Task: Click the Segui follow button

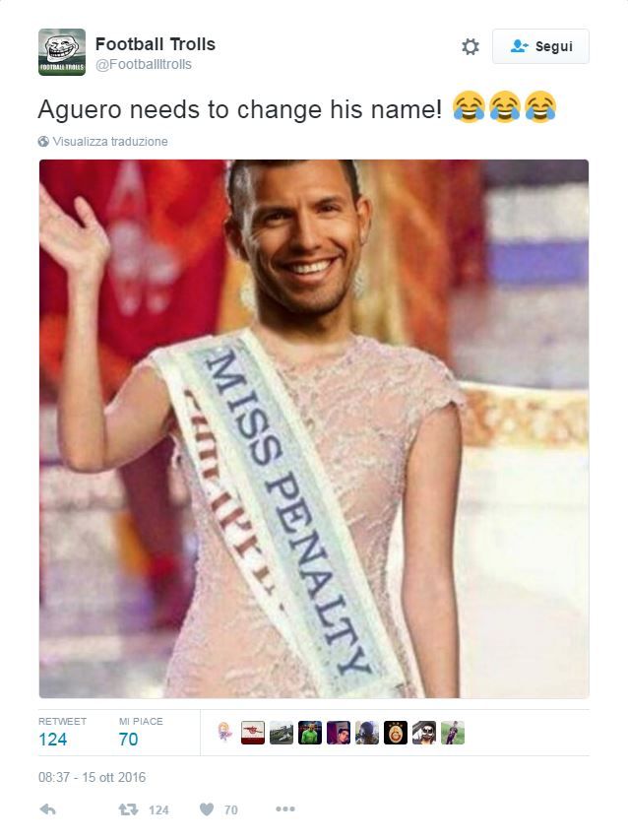Action: (x=540, y=46)
